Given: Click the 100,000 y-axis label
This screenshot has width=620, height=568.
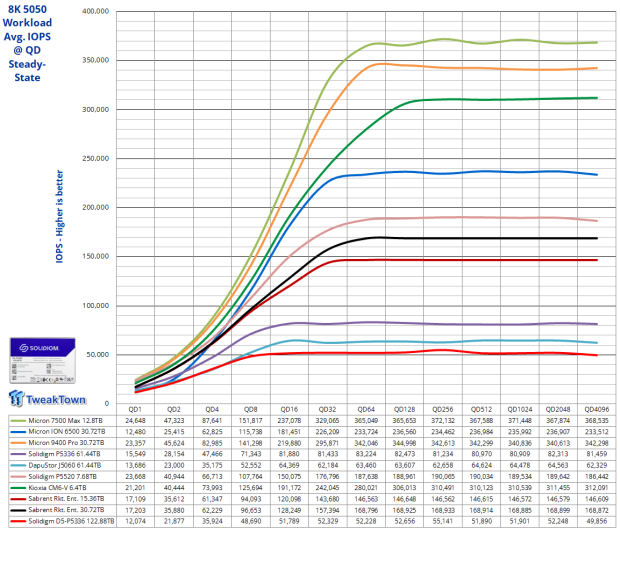Looking at the screenshot, I should click(95, 305).
